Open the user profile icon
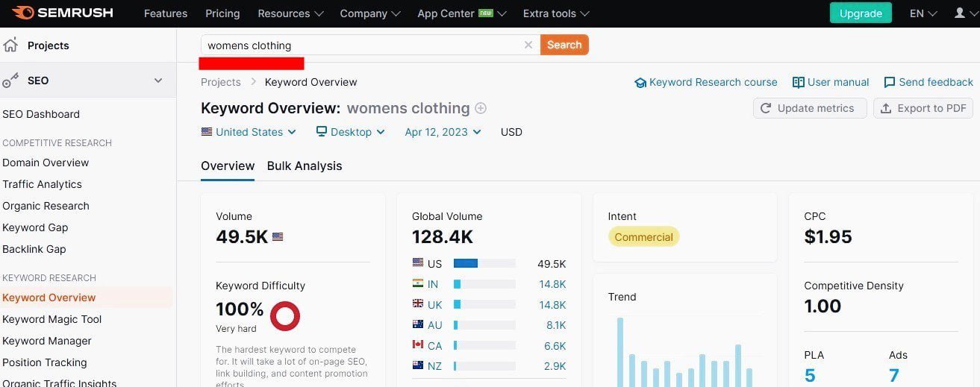The image size is (980, 387). click(960, 13)
